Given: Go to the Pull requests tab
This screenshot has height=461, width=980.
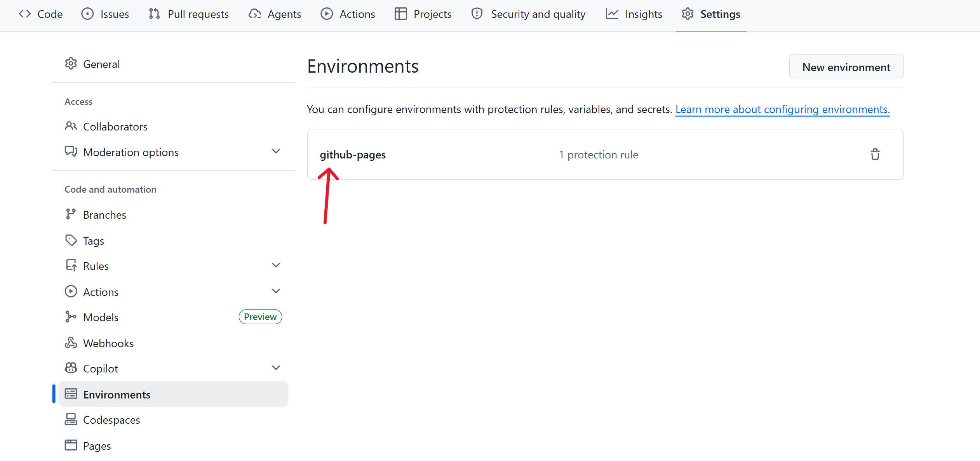Looking at the screenshot, I should 189,14.
